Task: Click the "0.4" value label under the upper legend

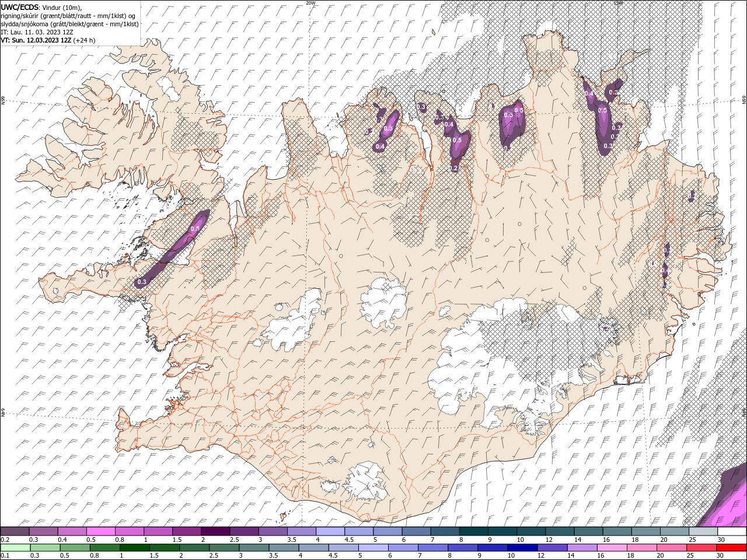Action: tap(62, 540)
